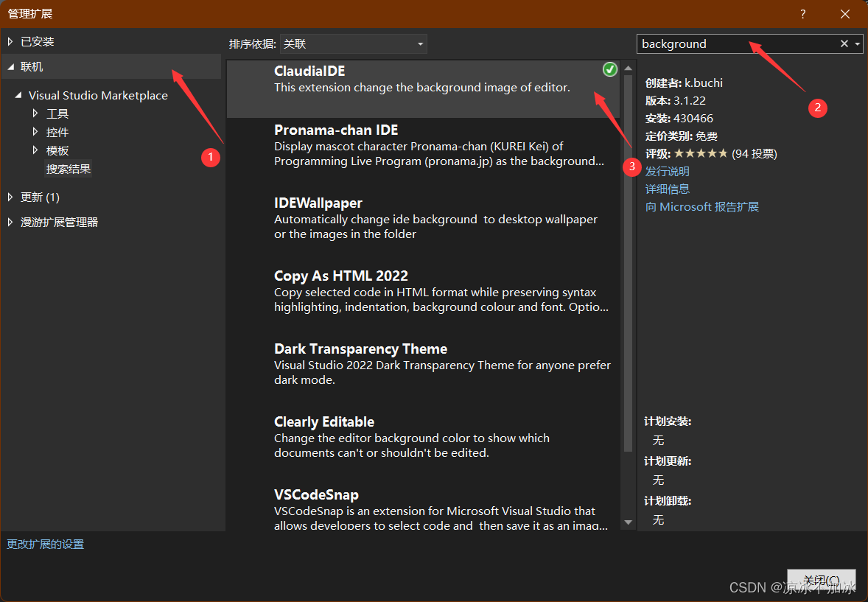Click the 关闭(C) button
Screen dimensions: 868x602
tap(821, 581)
